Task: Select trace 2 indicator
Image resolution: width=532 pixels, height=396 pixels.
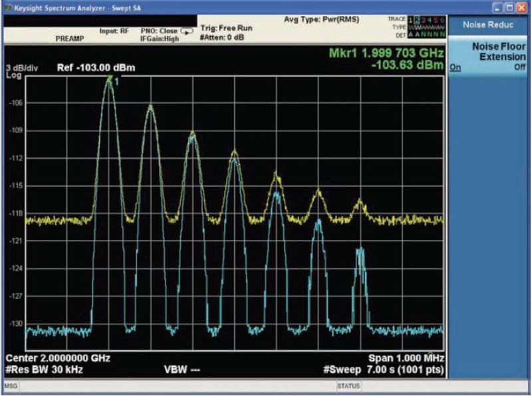Action: pos(418,20)
